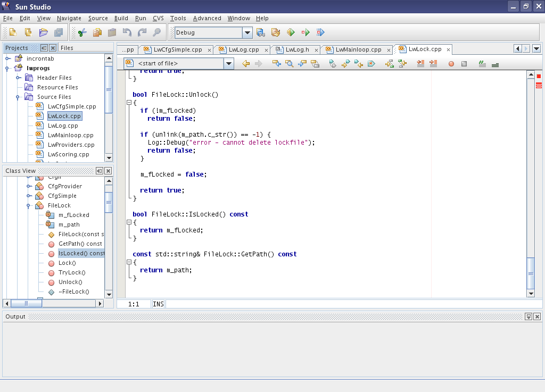Select m_path member in Class View
This screenshot has width=545, height=392.
[69, 224]
